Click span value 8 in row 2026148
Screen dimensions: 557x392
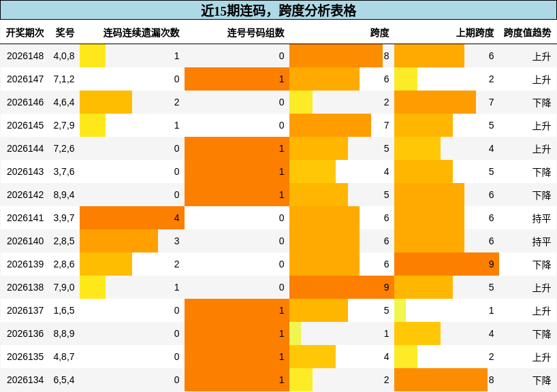387,56
